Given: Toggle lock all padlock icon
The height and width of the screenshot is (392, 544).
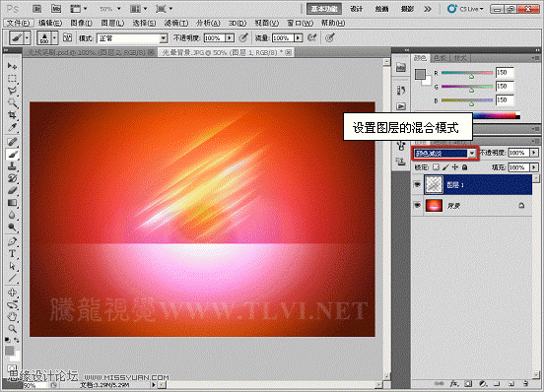Looking at the screenshot, I should 464,167.
